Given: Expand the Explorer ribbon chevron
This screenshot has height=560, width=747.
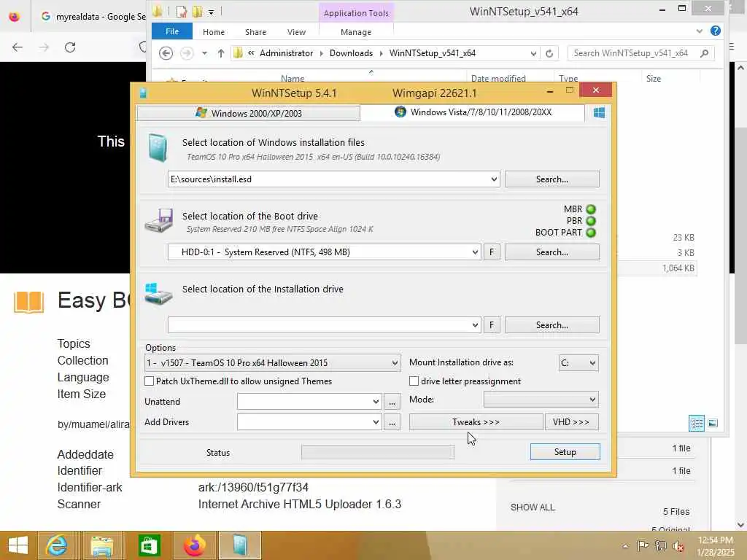Looking at the screenshot, I should pos(699,31).
